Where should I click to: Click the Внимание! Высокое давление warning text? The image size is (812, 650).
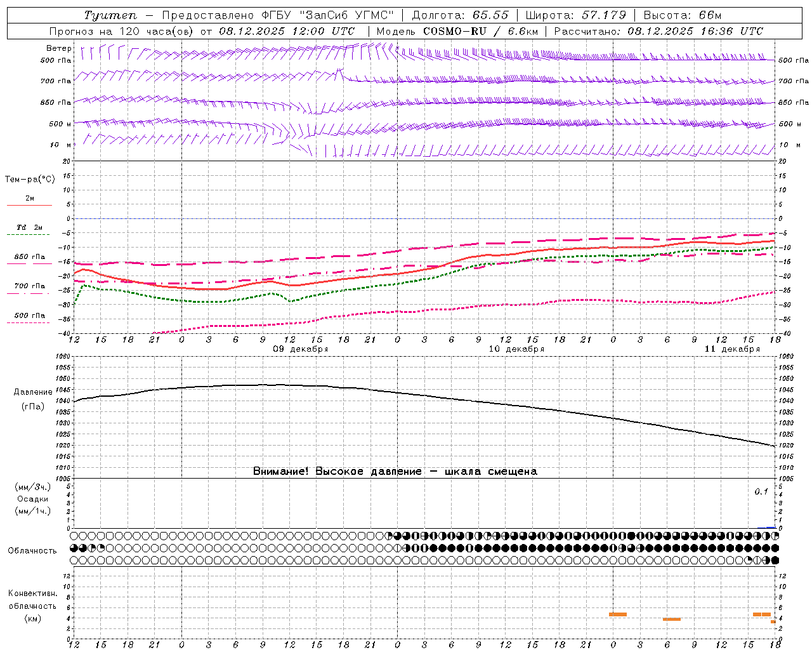395,472
